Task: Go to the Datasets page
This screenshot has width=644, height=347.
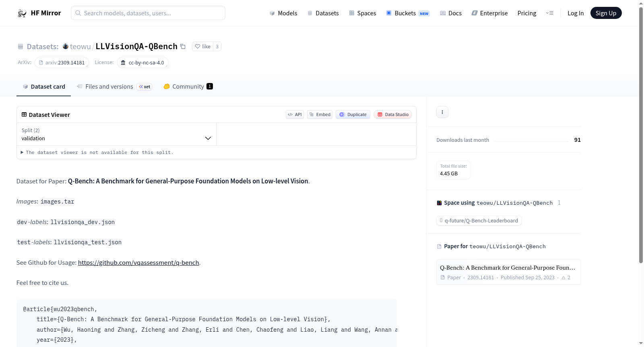Action: pos(323,13)
